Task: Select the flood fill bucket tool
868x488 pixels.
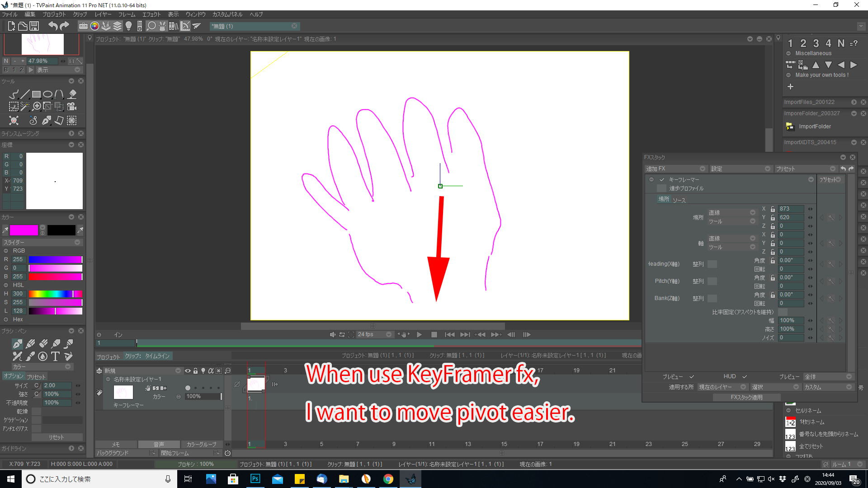Action: (x=72, y=94)
